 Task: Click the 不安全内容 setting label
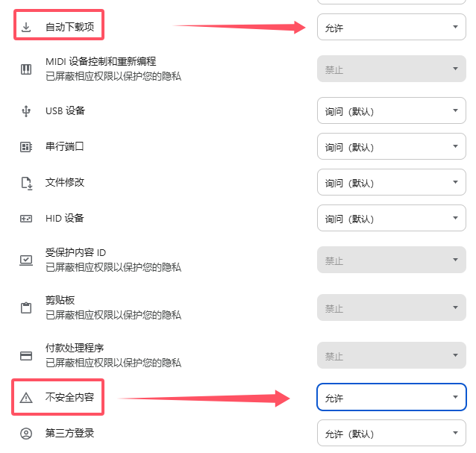(69, 398)
